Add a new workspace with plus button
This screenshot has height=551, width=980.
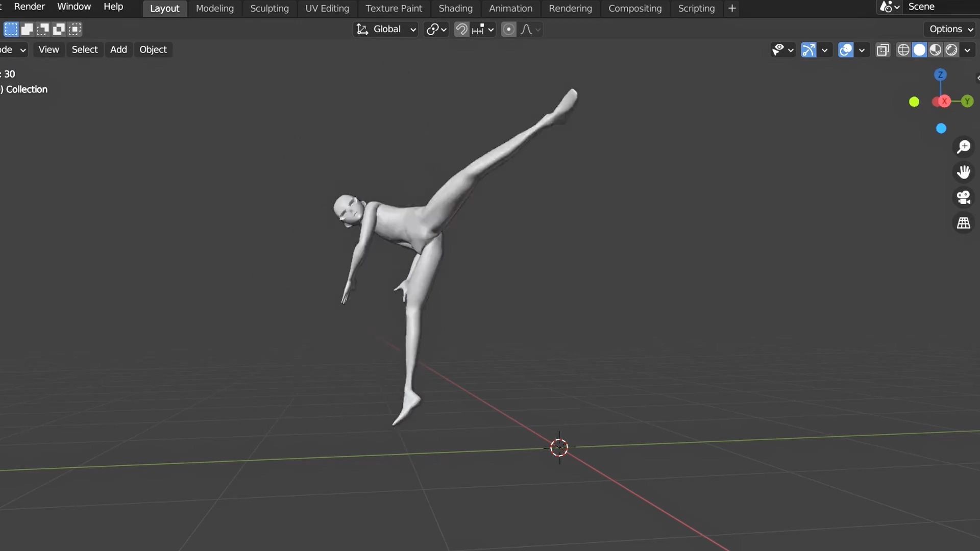[732, 8]
